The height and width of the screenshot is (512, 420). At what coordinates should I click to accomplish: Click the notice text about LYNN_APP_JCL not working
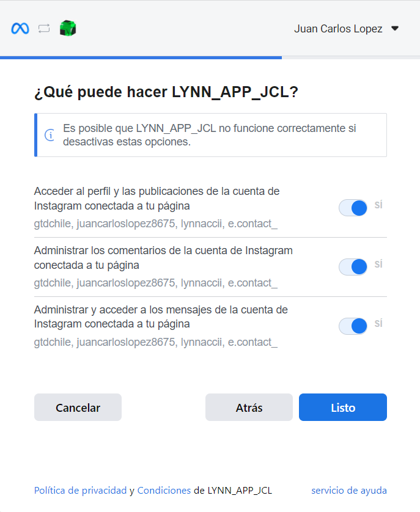[x=209, y=135]
